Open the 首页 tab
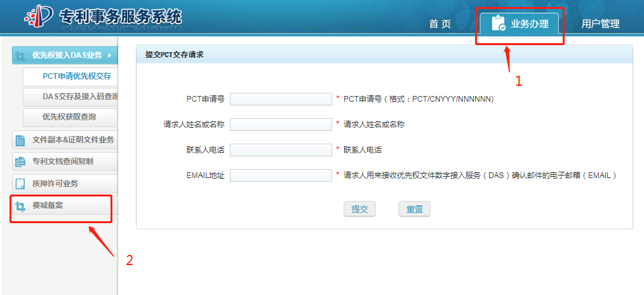Screen dimensions: 644x295 440,24
